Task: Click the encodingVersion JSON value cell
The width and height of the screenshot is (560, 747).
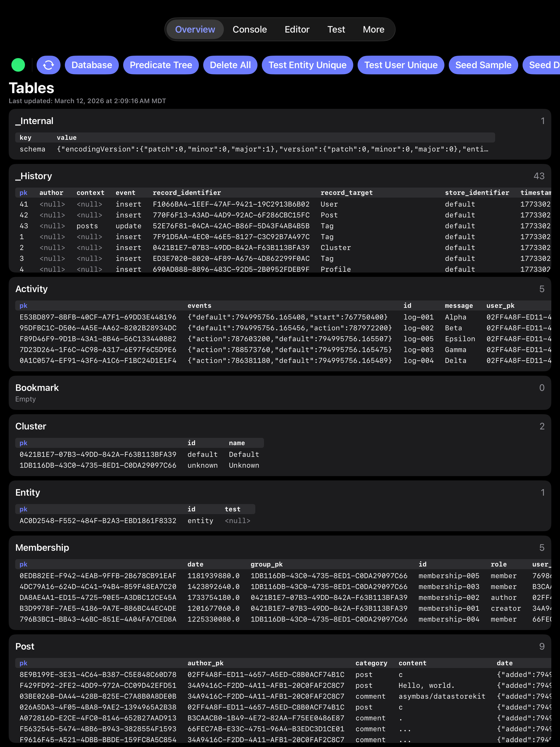Action: [x=273, y=149]
